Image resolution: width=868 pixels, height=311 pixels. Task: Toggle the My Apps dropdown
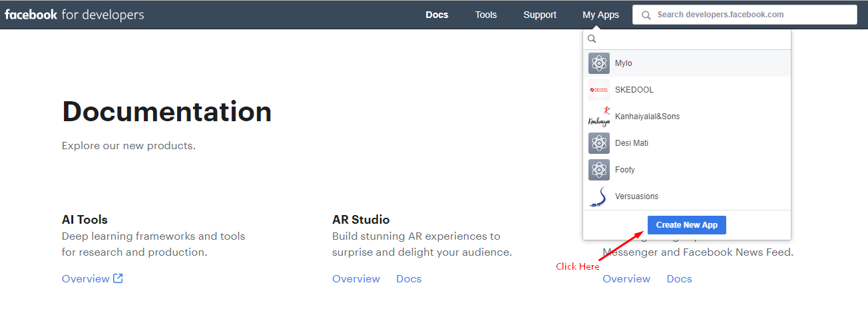point(600,15)
